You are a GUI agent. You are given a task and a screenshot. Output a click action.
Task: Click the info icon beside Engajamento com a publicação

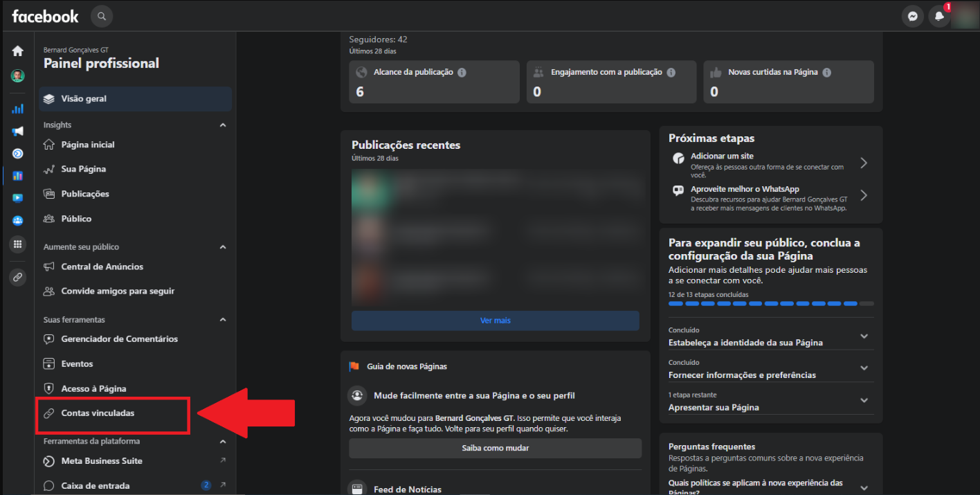click(671, 73)
